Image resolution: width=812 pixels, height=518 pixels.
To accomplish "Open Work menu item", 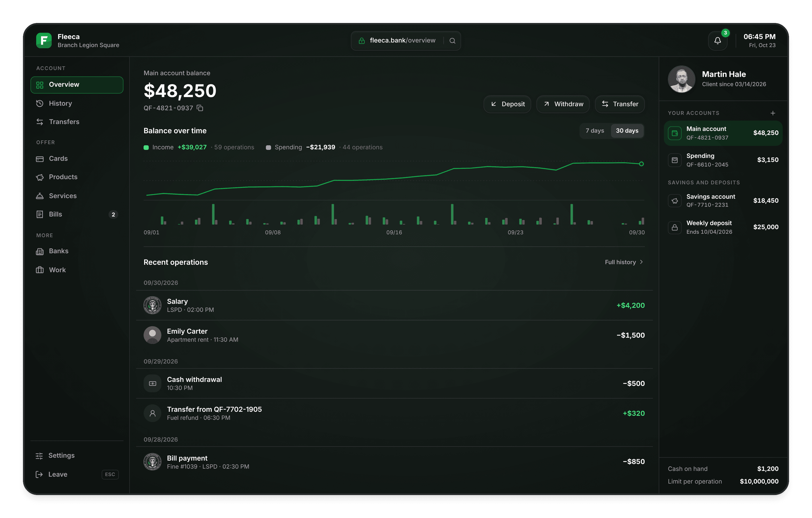I will click(x=77, y=270).
